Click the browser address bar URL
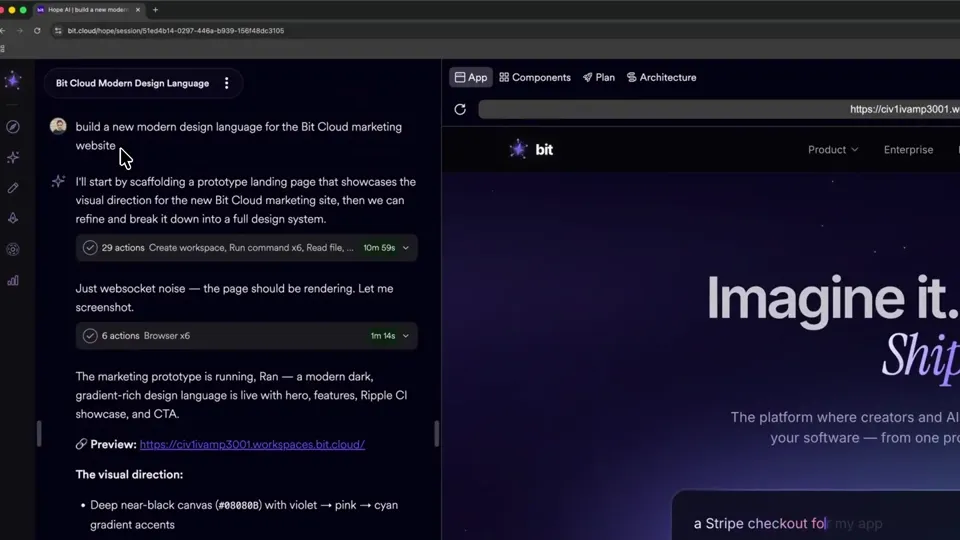This screenshot has height=540, width=960. click(176, 31)
